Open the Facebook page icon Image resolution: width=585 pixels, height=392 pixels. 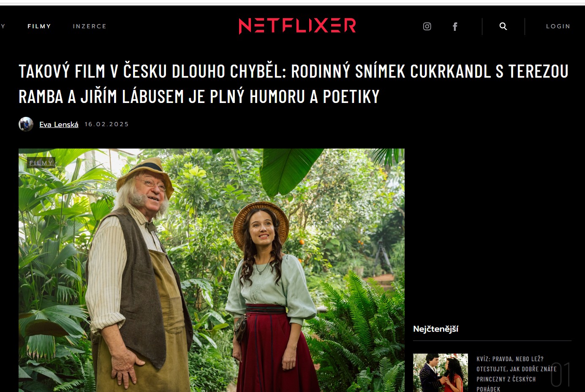(x=455, y=27)
